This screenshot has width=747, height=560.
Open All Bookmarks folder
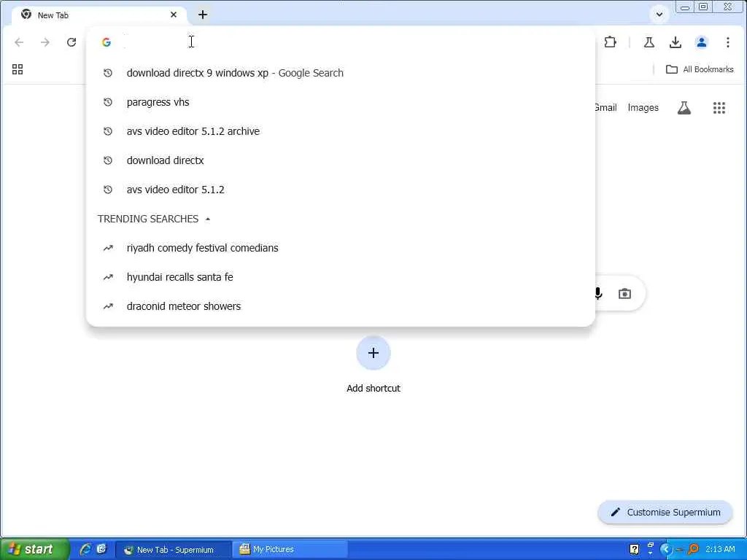(x=700, y=69)
